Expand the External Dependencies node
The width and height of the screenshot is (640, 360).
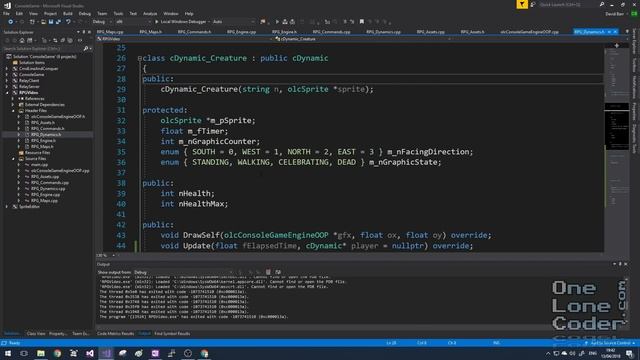click(13, 104)
